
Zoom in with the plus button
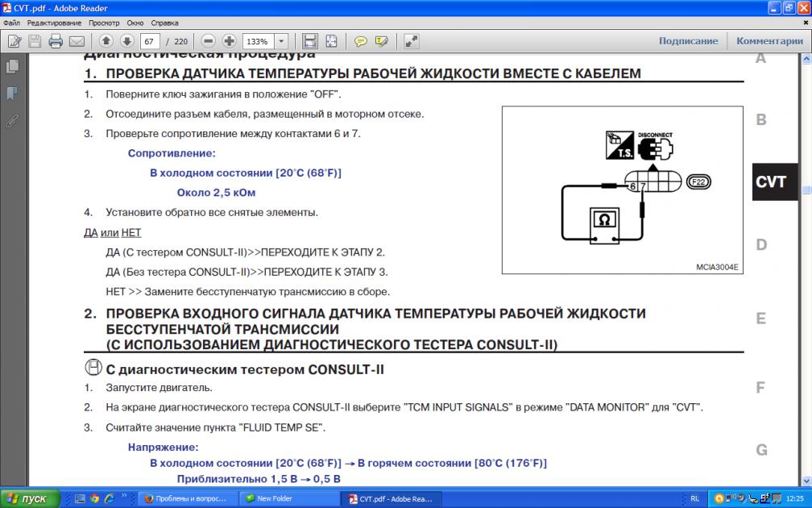(230, 41)
